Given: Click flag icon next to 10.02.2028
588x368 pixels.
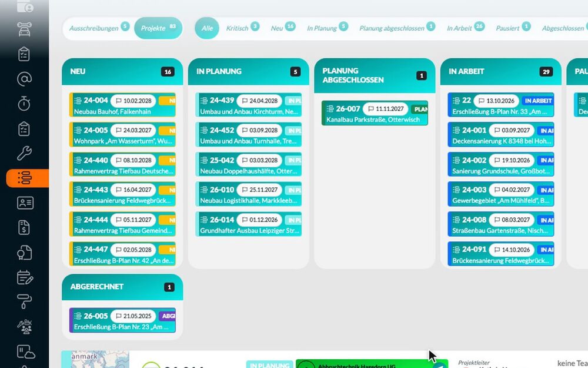Looking at the screenshot, I should (x=119, y=101).
